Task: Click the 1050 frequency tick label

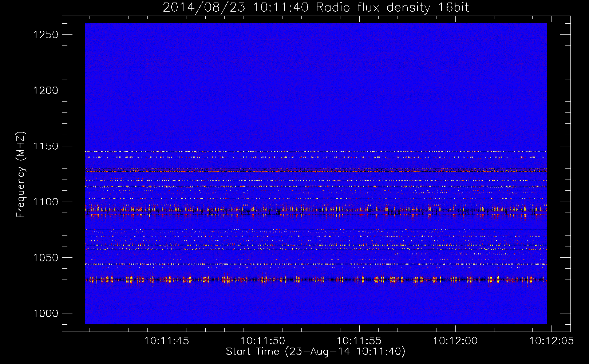Action: pos(46,258)
